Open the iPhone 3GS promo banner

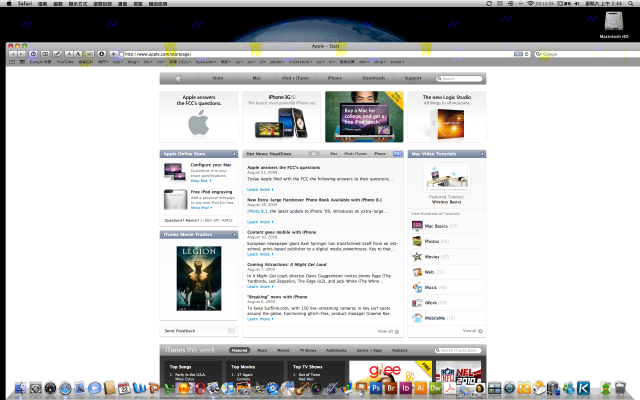click(282, 117)
